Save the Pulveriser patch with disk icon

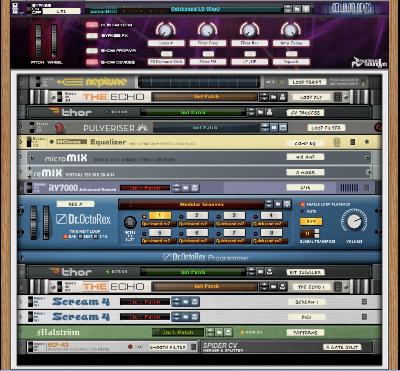(x=283, y=127)
